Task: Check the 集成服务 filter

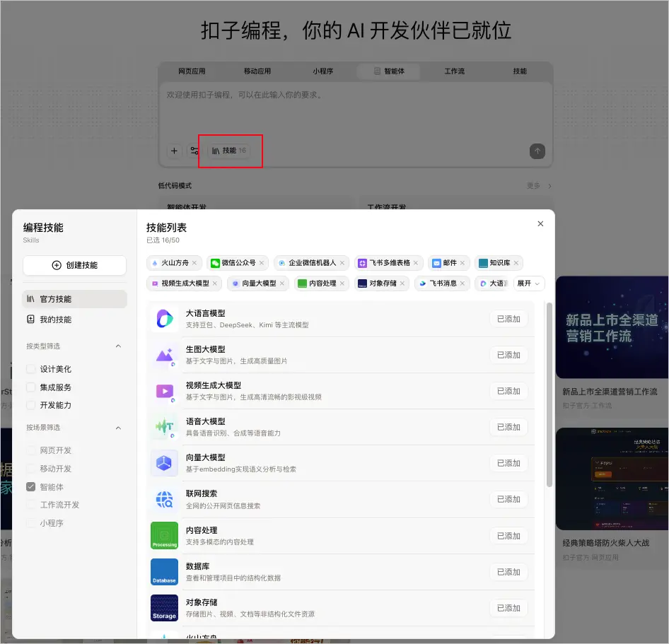Action: click(30, 387)
